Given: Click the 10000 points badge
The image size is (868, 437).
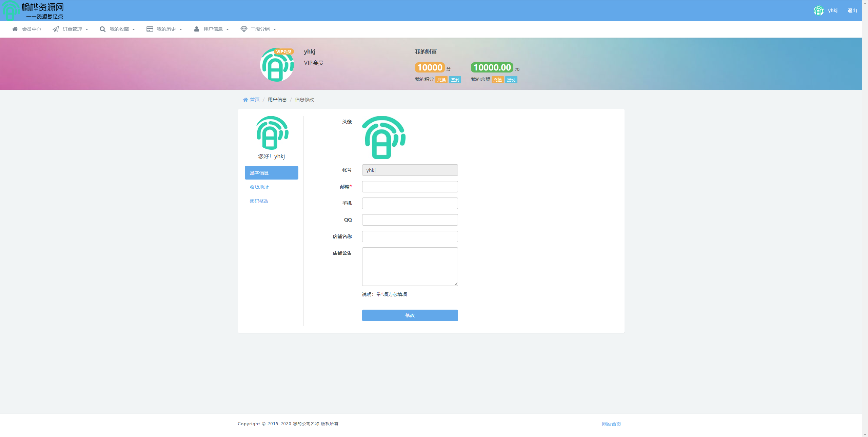Looking at the screenshot, I should click(430, 67).
